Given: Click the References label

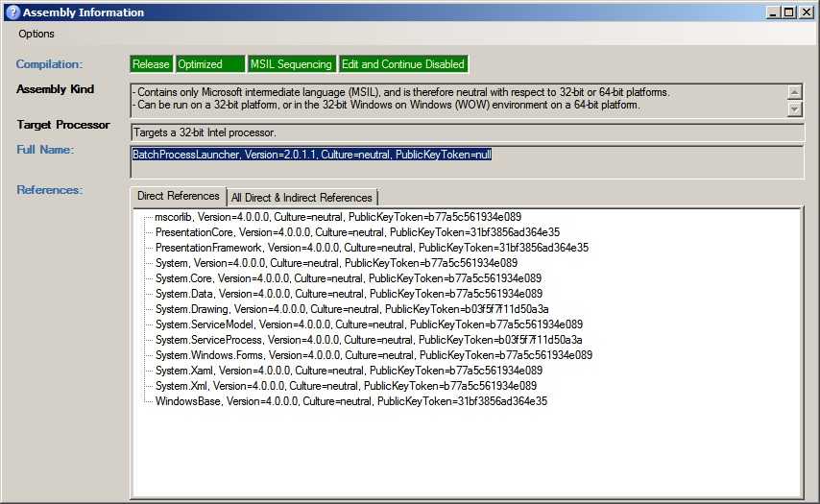Looking at the screenshot, I should pos(50,190).
